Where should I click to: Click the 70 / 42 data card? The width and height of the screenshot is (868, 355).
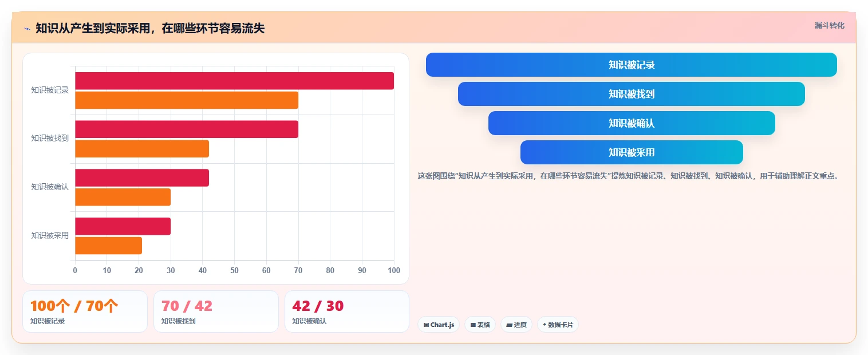(x=216, y=311)
